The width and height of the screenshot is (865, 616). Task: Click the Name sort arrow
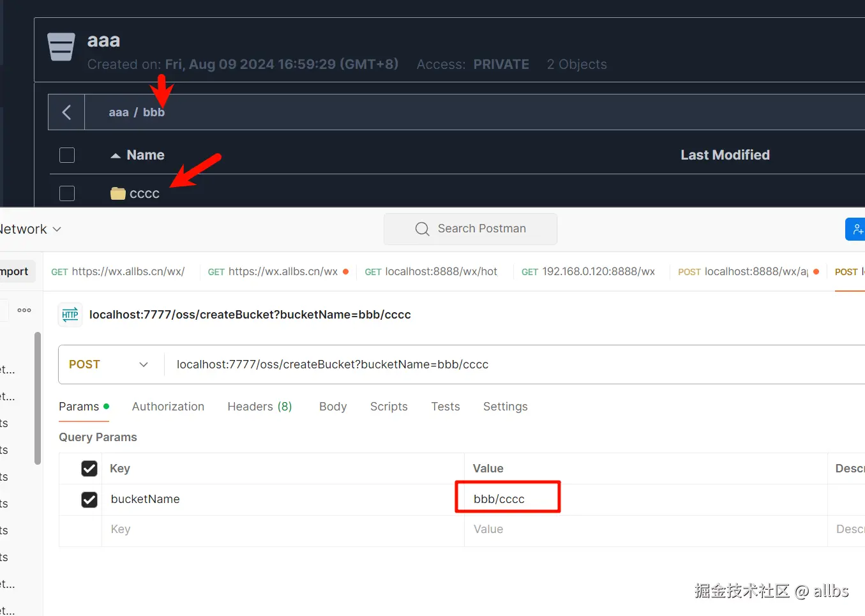click(x=116, y=155)
